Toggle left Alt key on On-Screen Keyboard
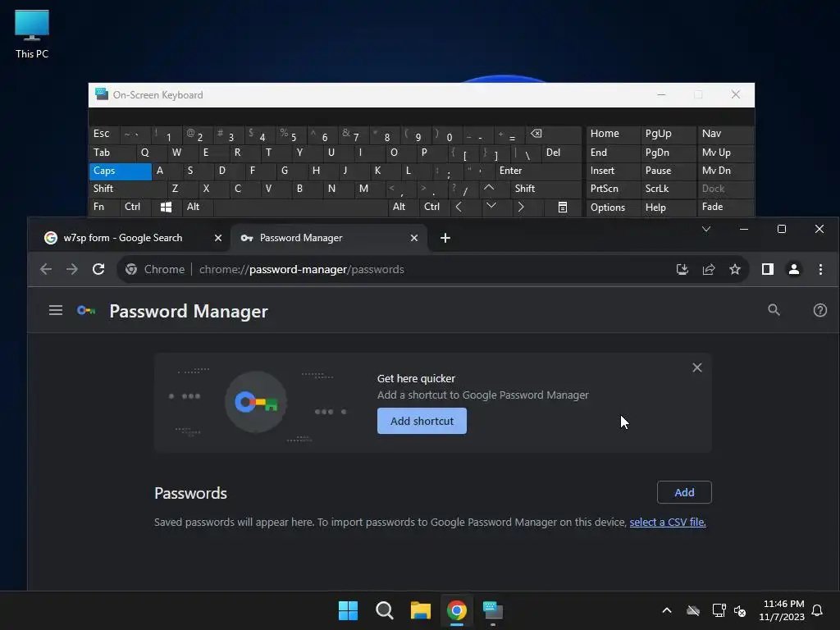This screenshot has width=840, height=630. tap(197, 207)
